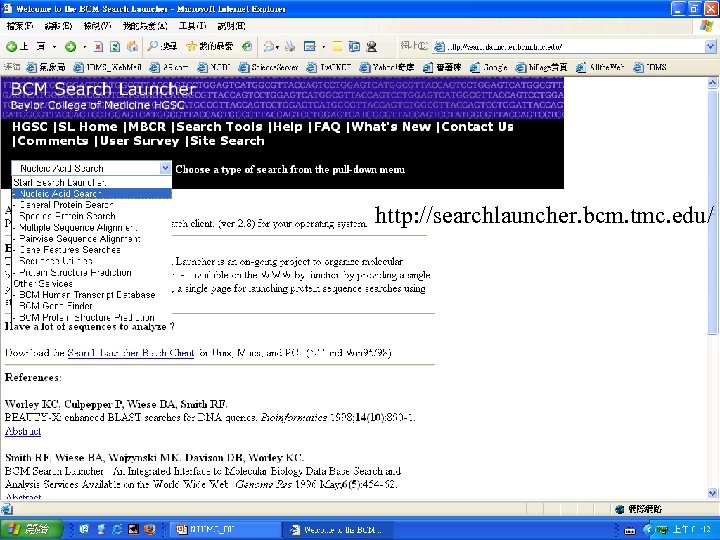Select BCM Gene Finder option
This screenshot has width=720, height=540.
pyautogui.click(x=92, y=306)
